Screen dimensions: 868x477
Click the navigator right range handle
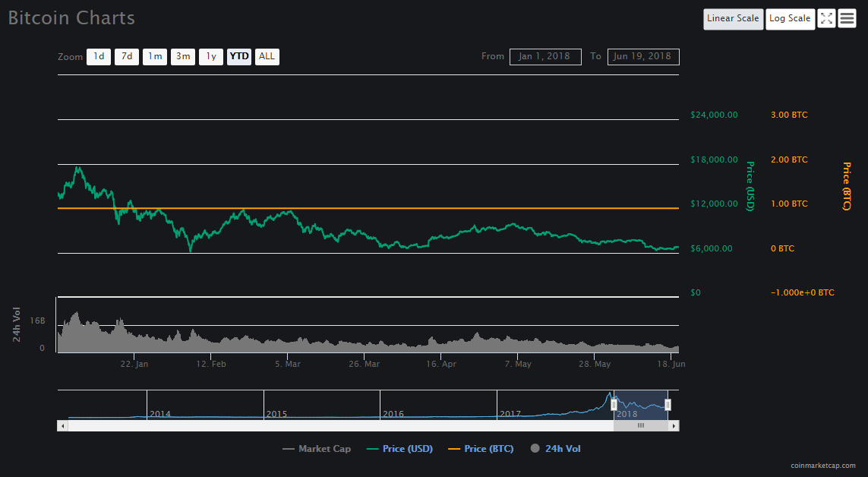pyautogui.click(x=668, y=405)
